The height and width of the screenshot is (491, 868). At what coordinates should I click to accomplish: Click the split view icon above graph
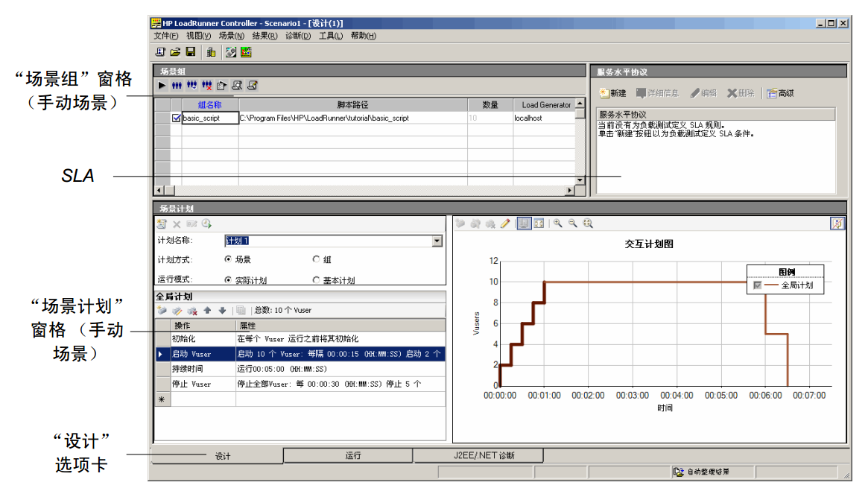[x=539, y=223]
